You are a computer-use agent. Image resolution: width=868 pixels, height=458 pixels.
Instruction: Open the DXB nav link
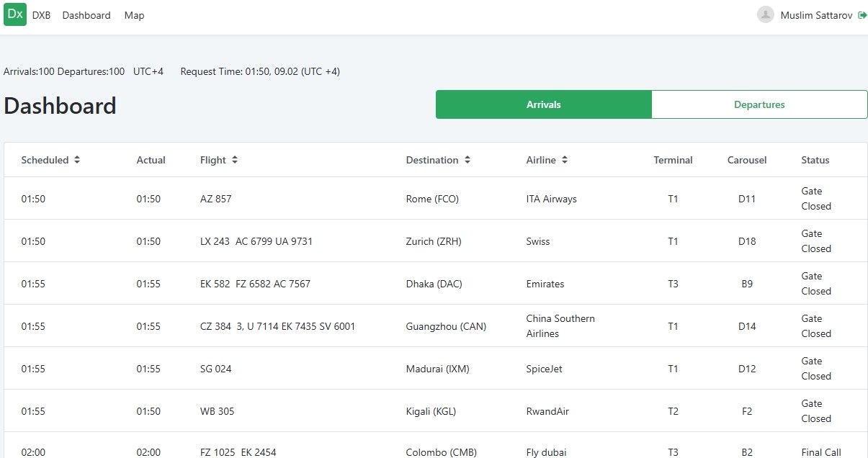[x=42, y=15]
